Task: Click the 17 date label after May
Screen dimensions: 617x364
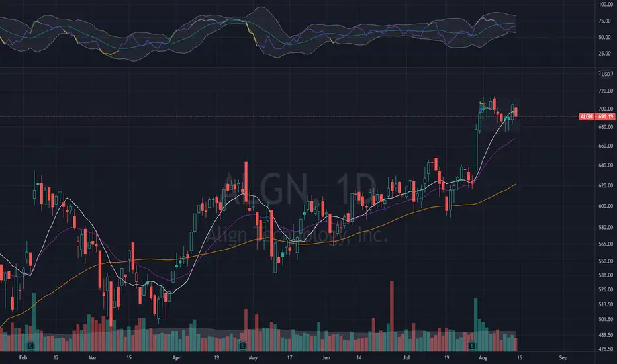Action: point(289,358)
